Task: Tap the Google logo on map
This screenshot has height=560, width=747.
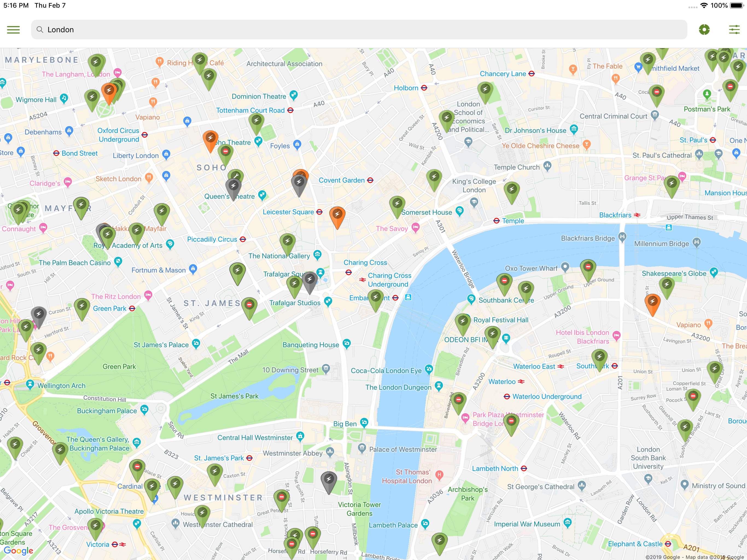Action: coord(18,550)
